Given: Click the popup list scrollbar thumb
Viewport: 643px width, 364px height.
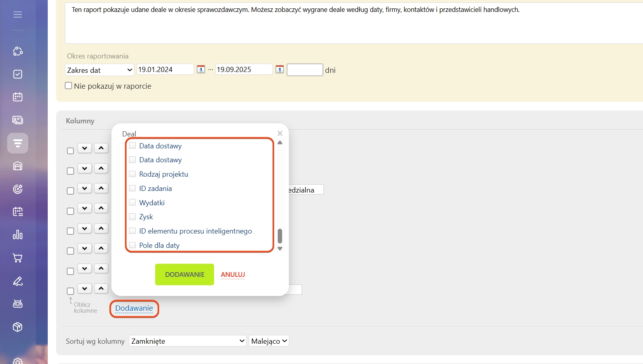Looking at the screenshot, I should point(280,236).
